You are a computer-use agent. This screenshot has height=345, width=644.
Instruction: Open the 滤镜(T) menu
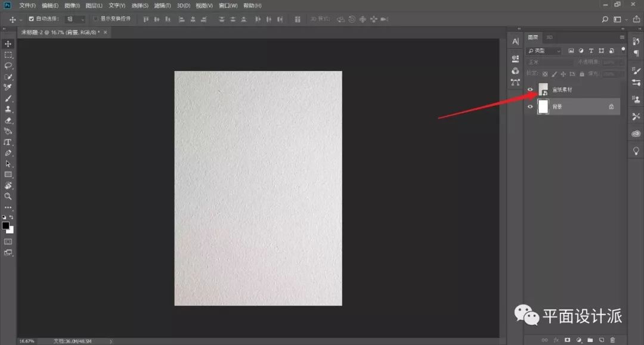click(x=162, y=5)
